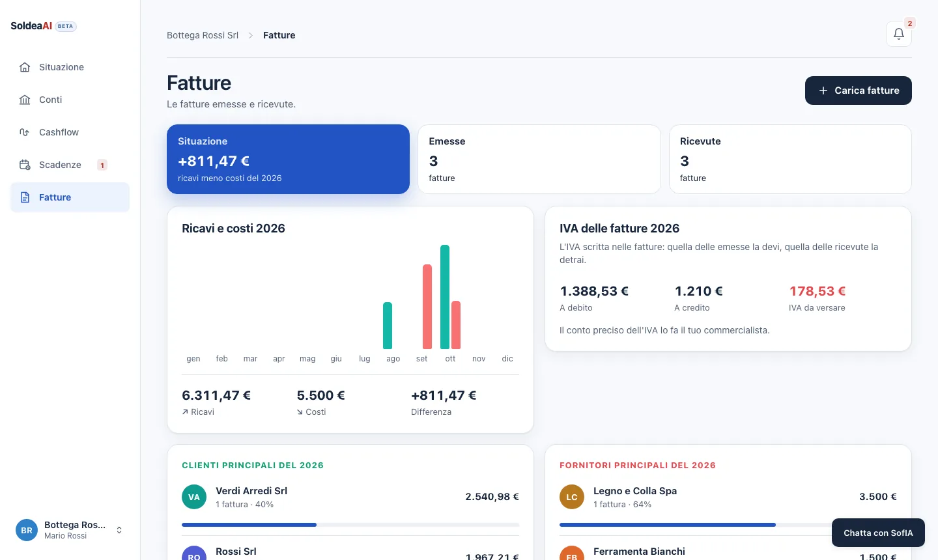Navigate to Cashflow
938x560 pixels.
point(70,132)
